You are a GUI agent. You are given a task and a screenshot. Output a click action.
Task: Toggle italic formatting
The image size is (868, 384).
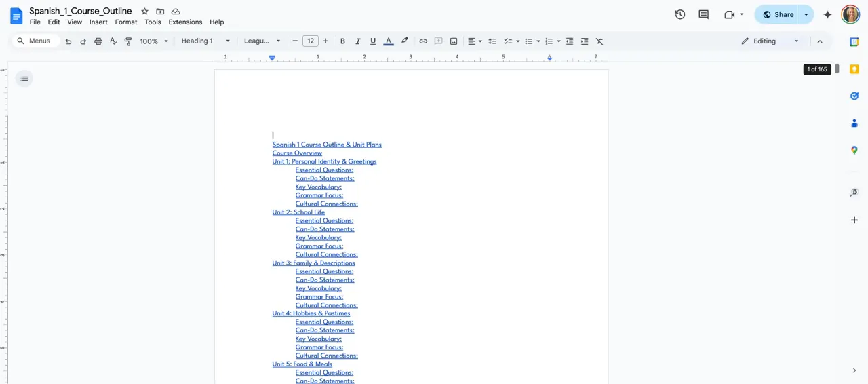pyautogui.click(x=357, y=41)
